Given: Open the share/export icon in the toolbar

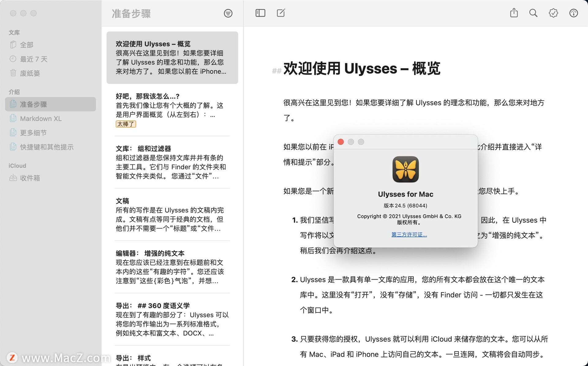Looking at the screenshot, I should pyautogui.click(x=514, y=13).
